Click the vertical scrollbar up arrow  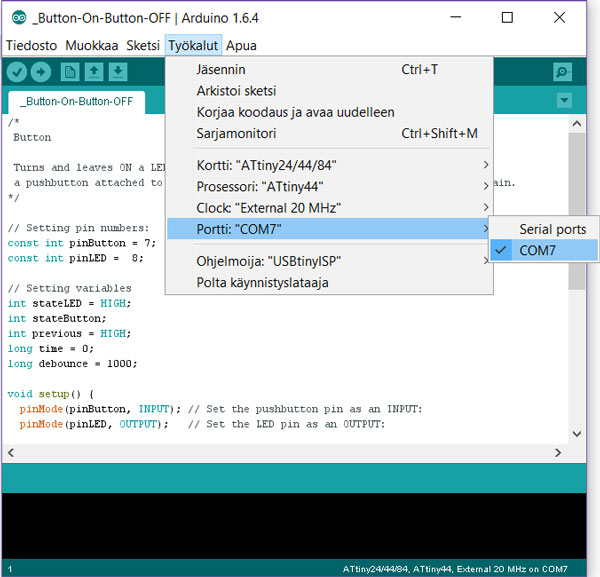click(577, 124)
